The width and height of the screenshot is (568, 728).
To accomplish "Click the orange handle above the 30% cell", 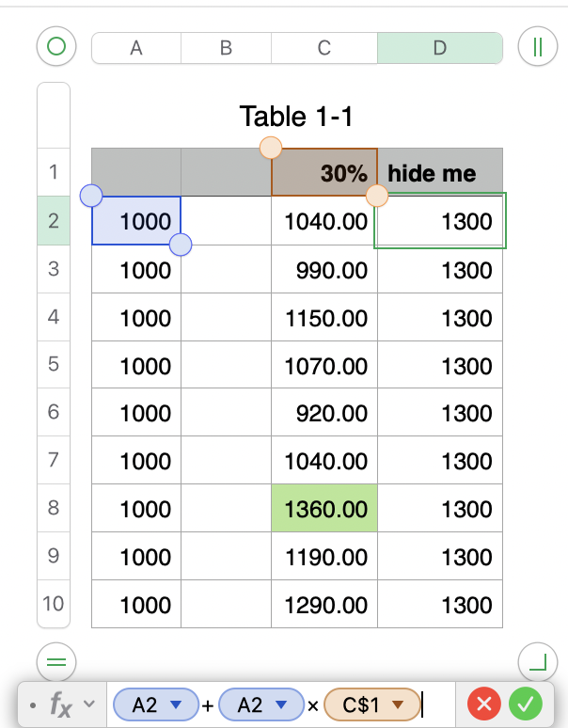I will point(271,148).
